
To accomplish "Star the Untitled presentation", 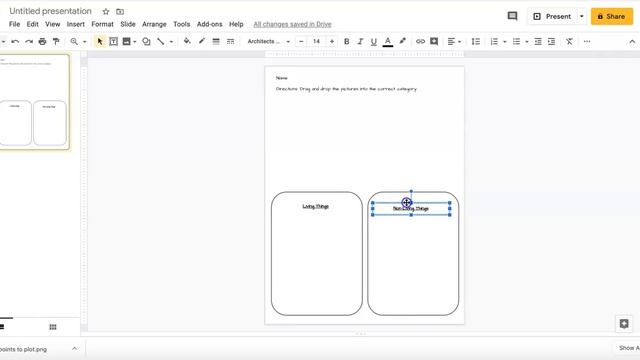I will click(106, 11).
